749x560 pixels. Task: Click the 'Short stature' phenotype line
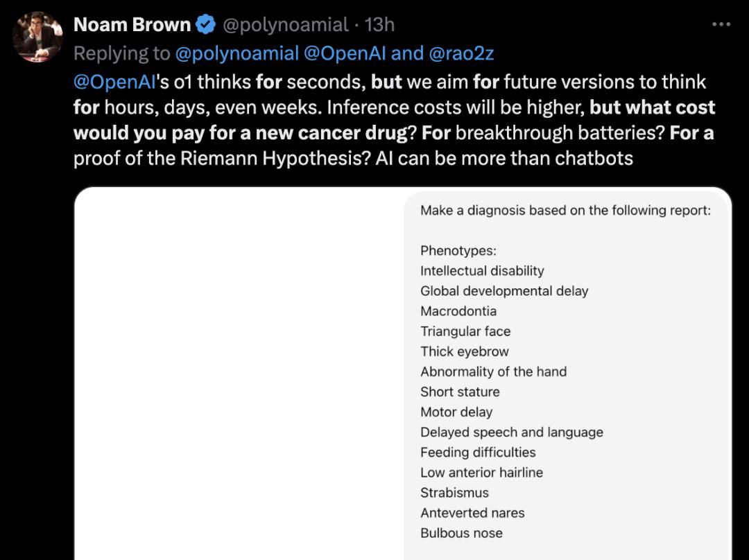tap(460, 392)
